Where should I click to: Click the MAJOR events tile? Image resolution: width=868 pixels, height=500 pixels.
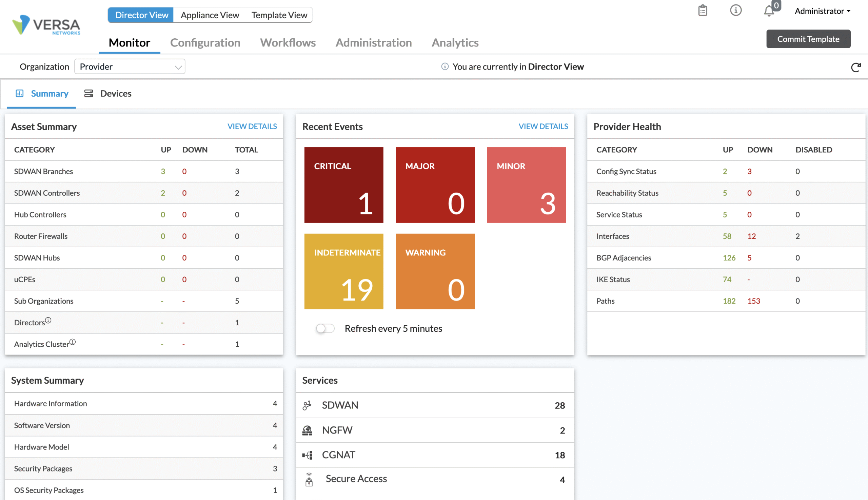pos(435,185)
